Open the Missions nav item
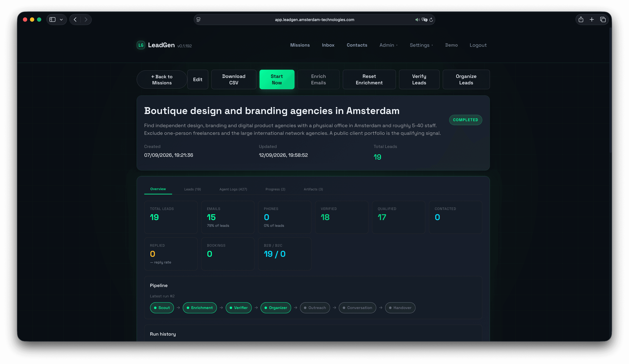The width and height of the screenshot is (629, 364). [300, 45]
